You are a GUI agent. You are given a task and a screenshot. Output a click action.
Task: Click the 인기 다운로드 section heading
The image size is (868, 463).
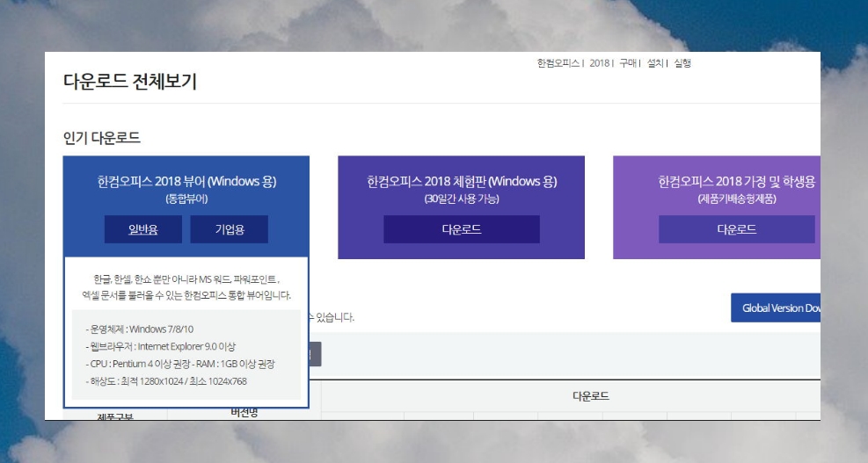pyautogui.click(x=102, y=137)
